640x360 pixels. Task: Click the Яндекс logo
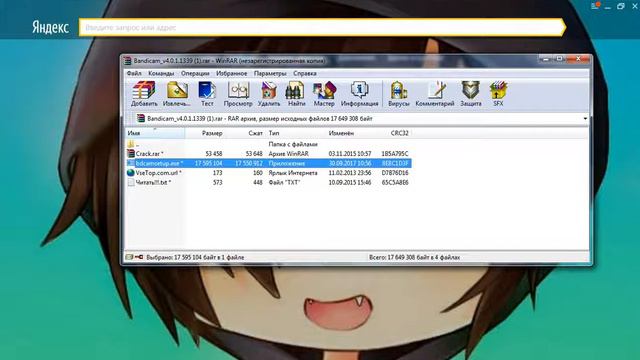50,27
